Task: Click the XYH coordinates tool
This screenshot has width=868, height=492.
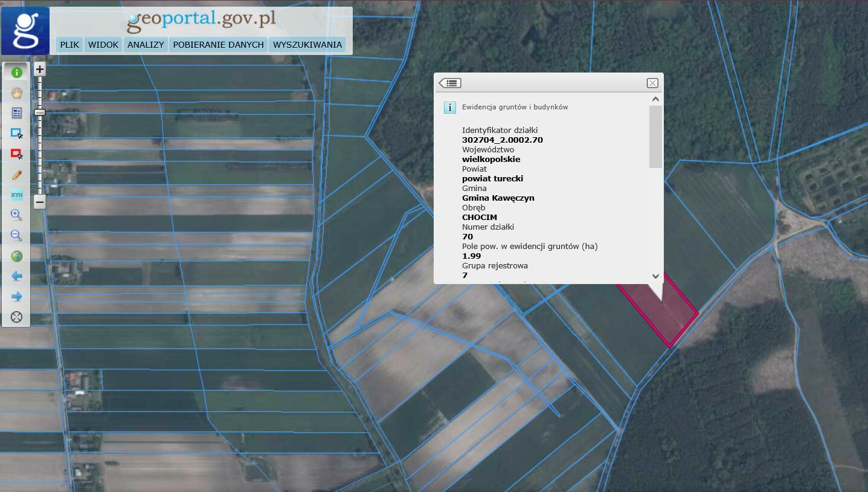Action: [16, 195]
